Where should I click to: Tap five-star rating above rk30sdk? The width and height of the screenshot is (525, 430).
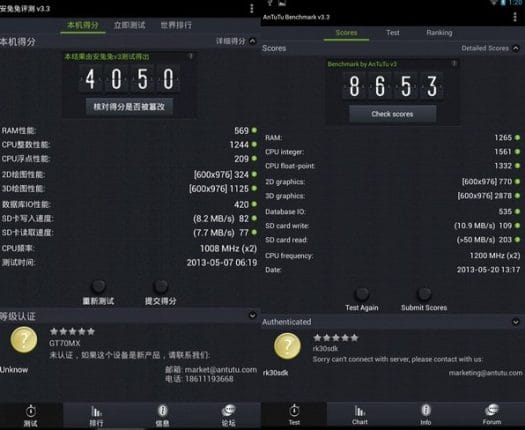335,338
